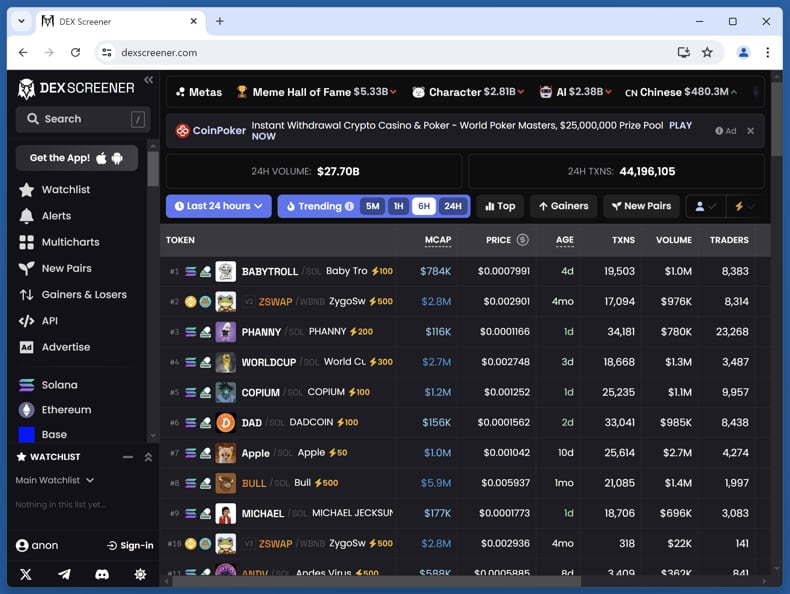Switch to the New Pairs tab
The image size is (790, 594).
[x=641, y=206]
